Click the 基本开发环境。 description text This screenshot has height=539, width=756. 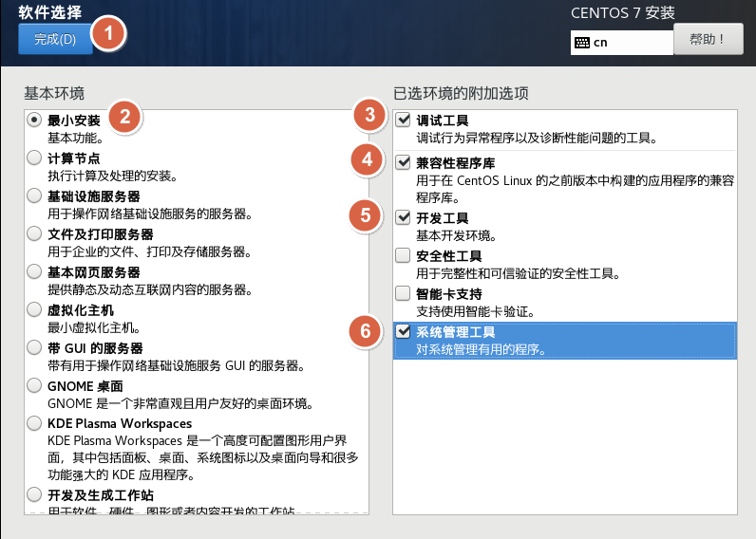click(456, 236)
